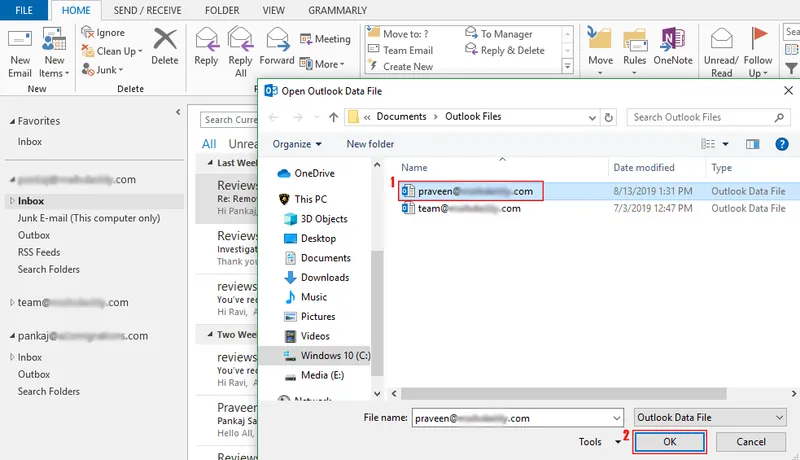Viewport: 800px width, 460px height.
Task: Open the Clean Up dropdown
Action: 113,51
